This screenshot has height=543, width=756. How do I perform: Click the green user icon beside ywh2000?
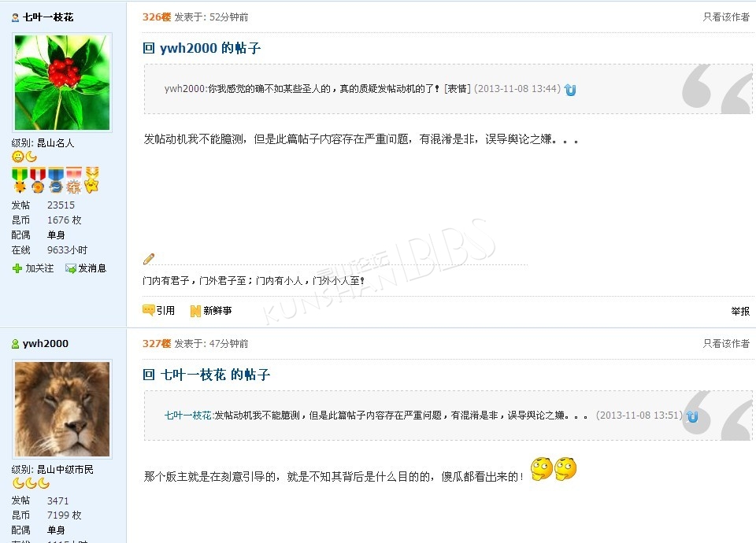16,344
